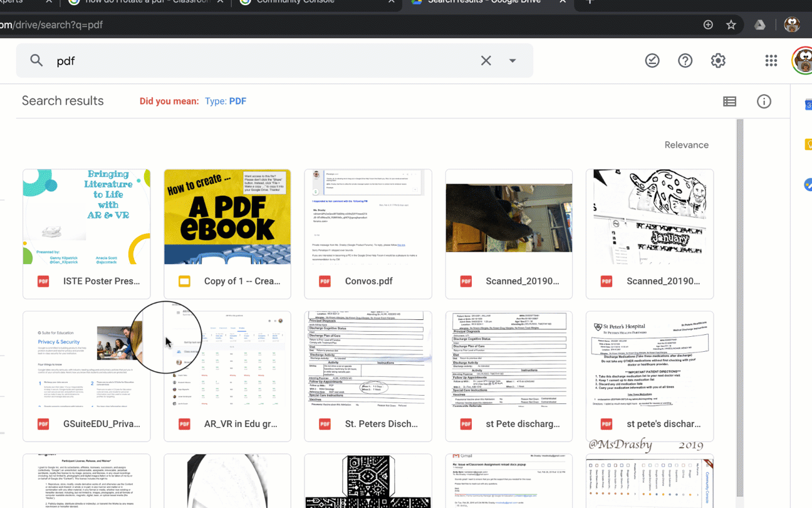Clear the Drive search query with X
812x508 pixels.
coord(486,60)
